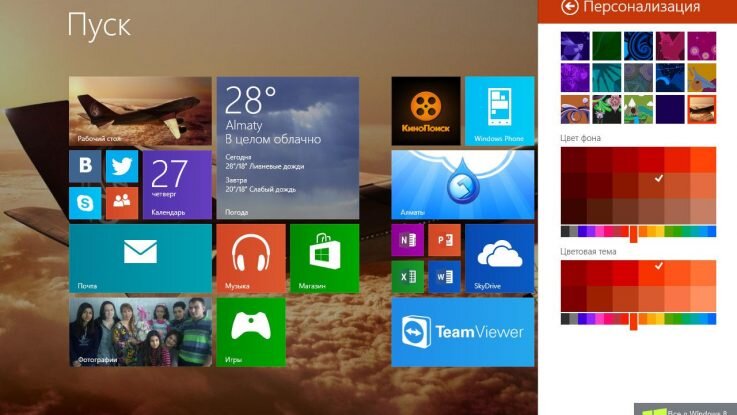Launch the Word tile

444,277
